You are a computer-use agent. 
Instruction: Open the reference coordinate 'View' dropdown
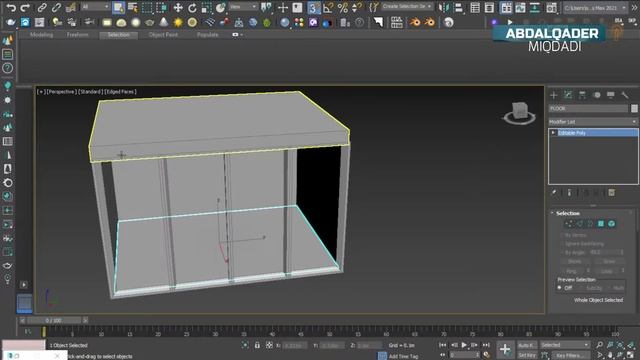pos(243,7)
